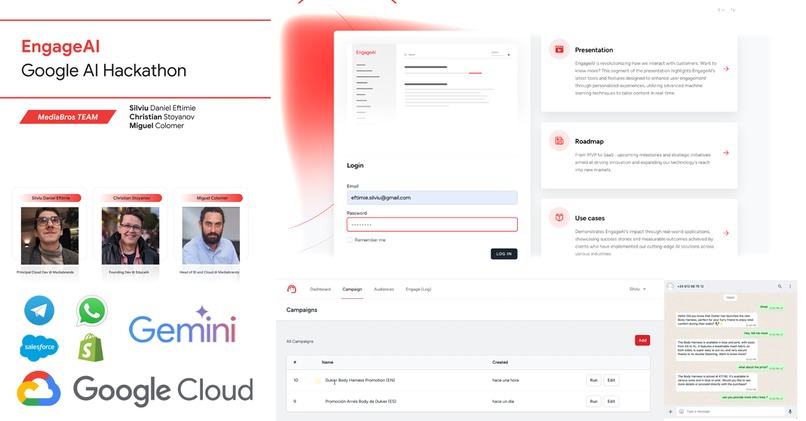
Task: Click the Google AI Hackathon heading
Action: [104, 70]
